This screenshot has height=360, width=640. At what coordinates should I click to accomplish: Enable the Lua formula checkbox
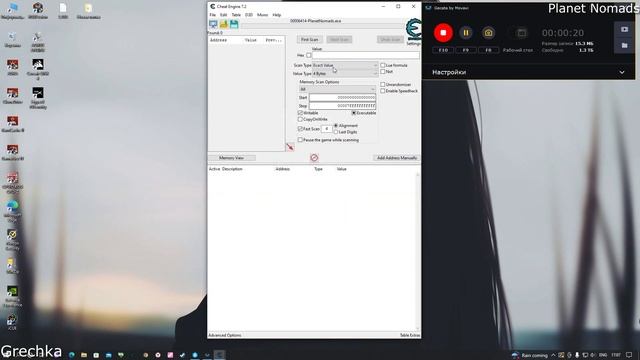382,65
